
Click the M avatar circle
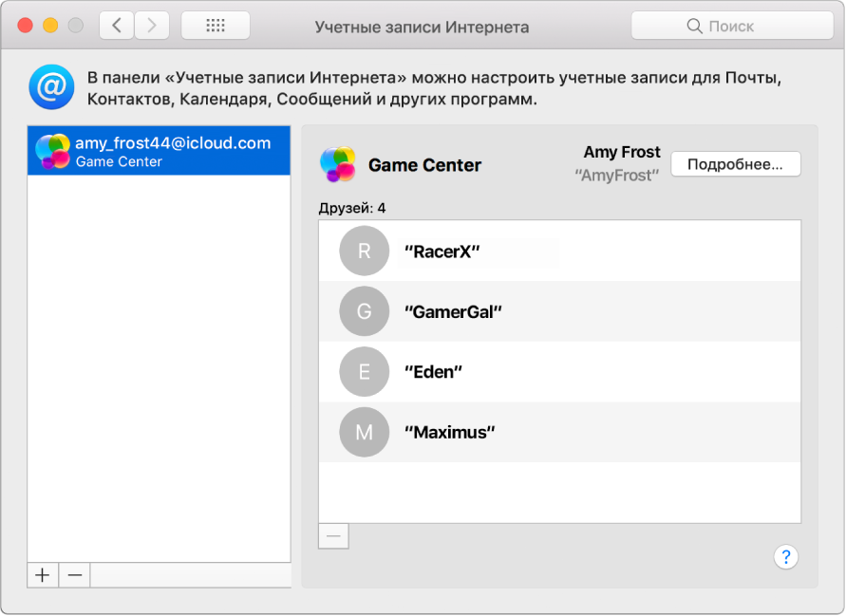pyautogui.click(x=365, y=432)
